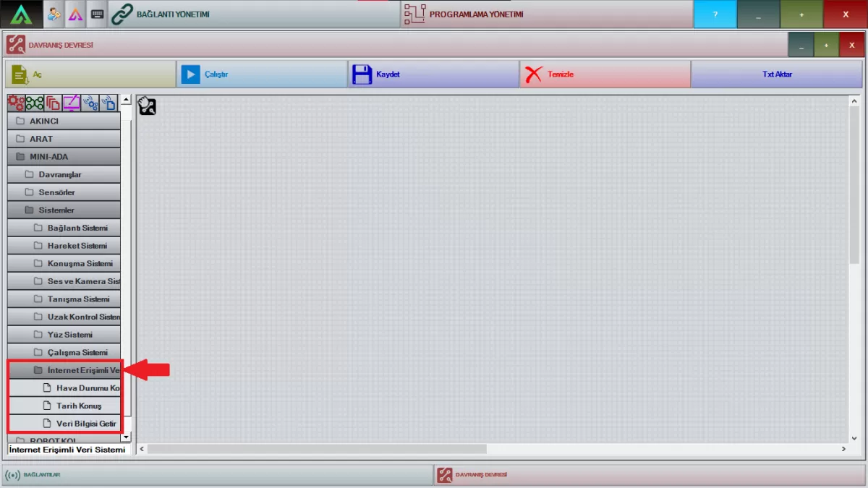
Task: Click the blue wireless gears icon
Action: click(x=90, y=103)
